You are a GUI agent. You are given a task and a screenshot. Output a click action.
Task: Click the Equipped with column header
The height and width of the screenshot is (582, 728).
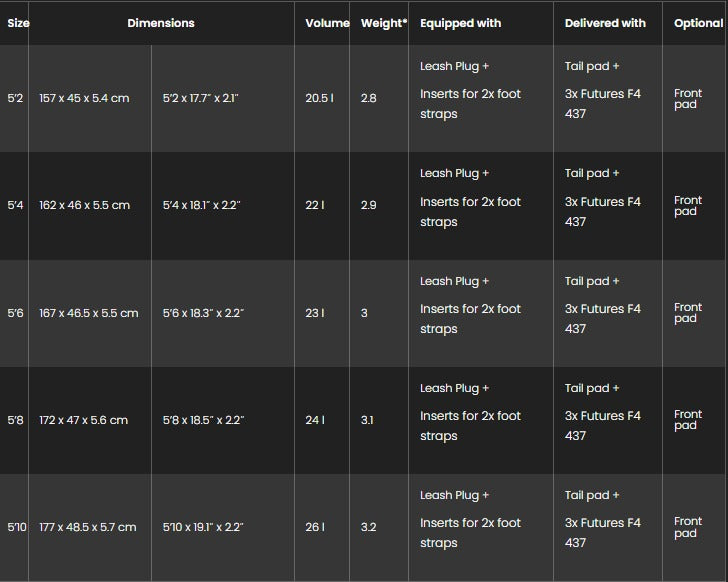pos(460,23)
